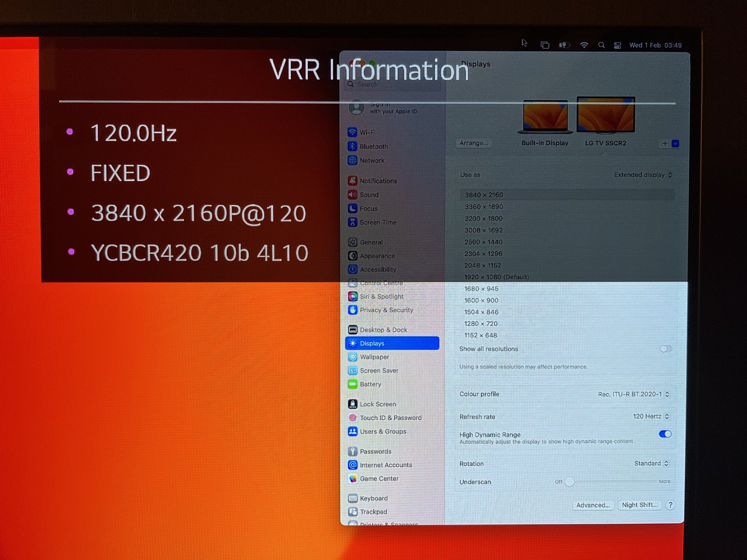This screenshot has height=560, width=747.
Task: Click the Privacy & Security hand icon
Action: [353, 310]
